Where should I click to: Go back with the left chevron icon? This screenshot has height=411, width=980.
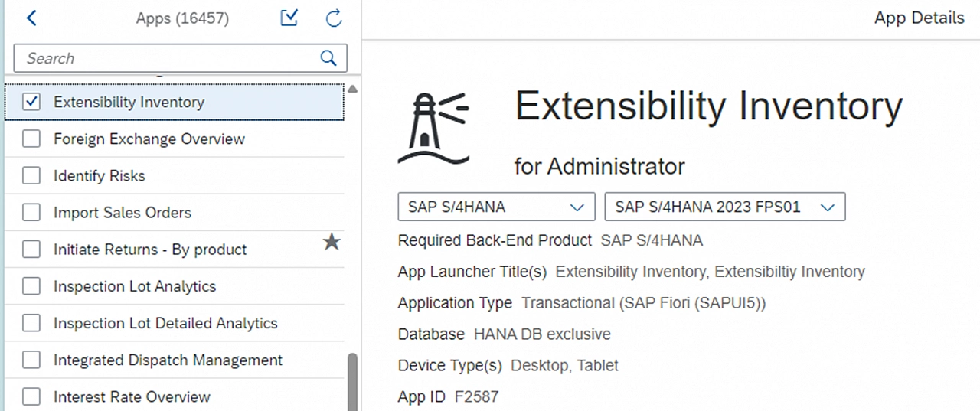pos(31,18)
